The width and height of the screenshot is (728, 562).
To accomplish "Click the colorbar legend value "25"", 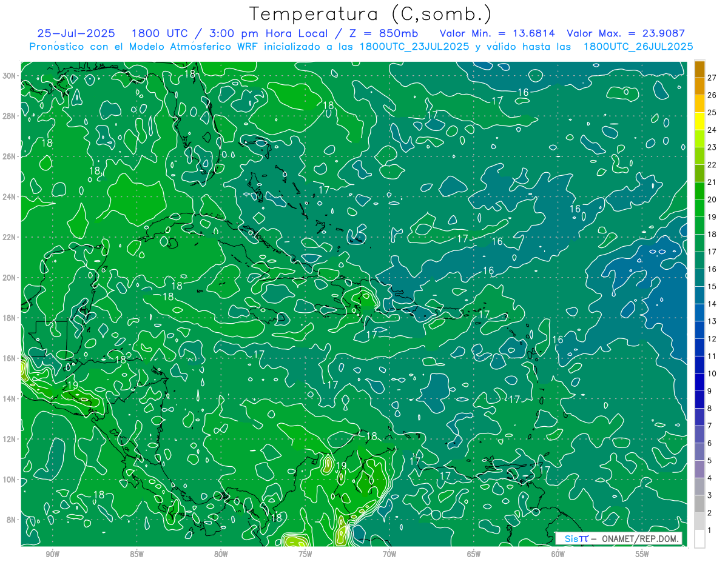I will [712, 113].
